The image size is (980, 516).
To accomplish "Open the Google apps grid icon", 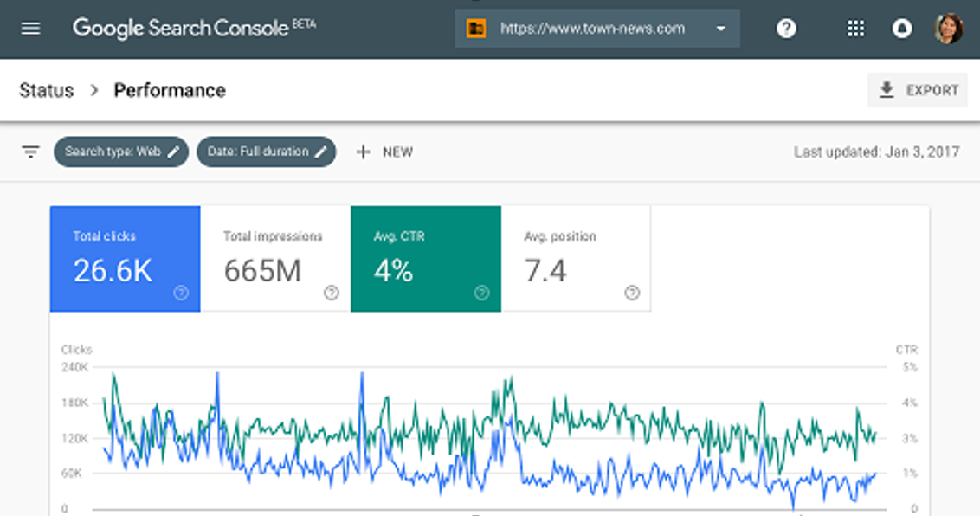I will 855,28.
